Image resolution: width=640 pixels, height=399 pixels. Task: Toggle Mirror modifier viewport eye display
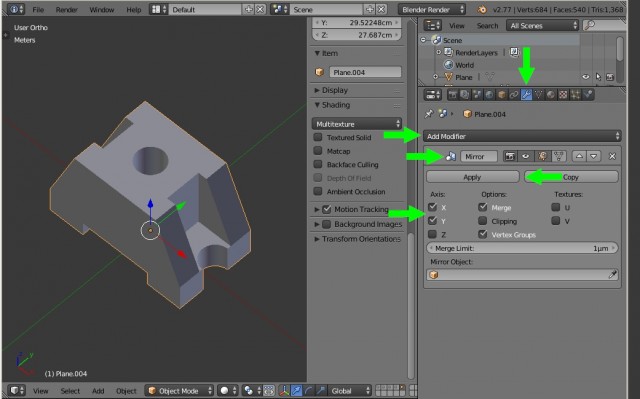[526, 156]
